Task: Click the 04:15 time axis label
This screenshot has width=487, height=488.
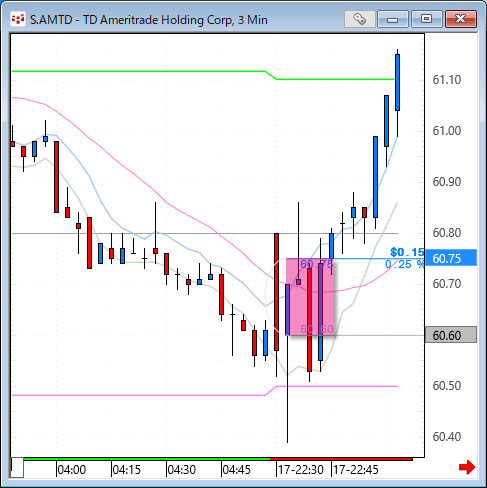Action: click(127, 470)
